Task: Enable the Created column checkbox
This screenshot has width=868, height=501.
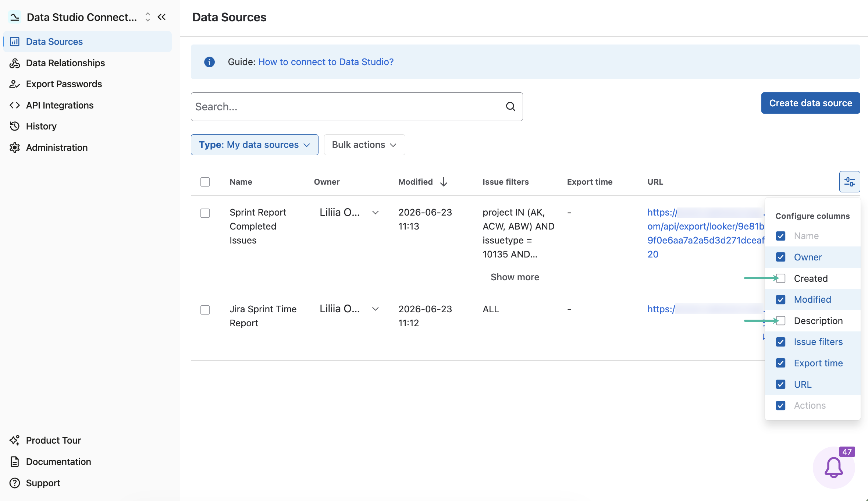Action: pyautogui.click(x=781, y=278)
